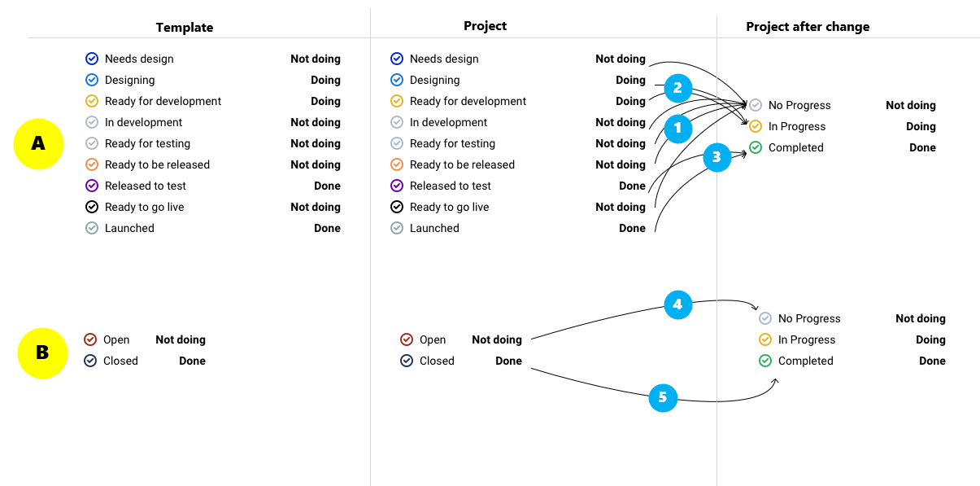Screen dimensions: 980x486
Task: Toggle the red Open check circle in Project
Action: tap(407, 339)
